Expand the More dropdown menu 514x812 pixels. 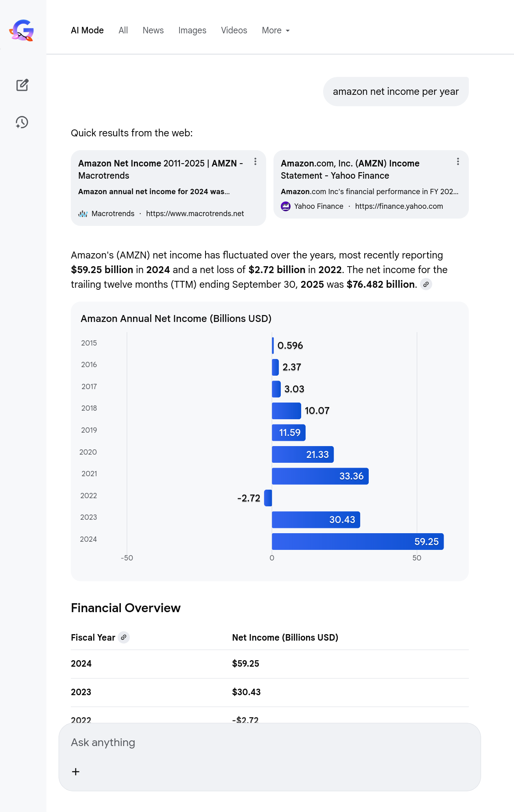pyautogui.click(x=276, y=31)
